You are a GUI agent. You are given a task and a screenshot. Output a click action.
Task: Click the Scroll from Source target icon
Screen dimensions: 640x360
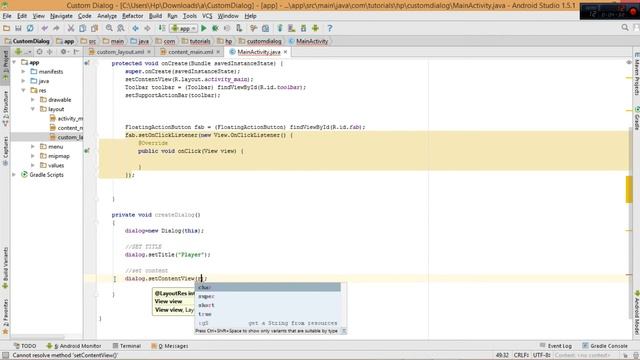pos(39,52)
